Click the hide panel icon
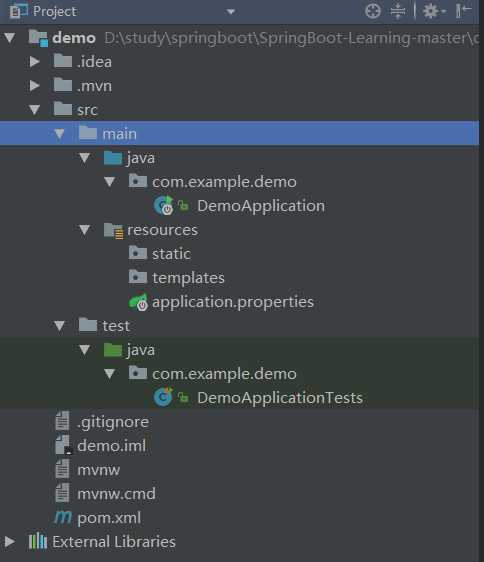The width and height of the screenshot is (484, 562). point(463,11)
